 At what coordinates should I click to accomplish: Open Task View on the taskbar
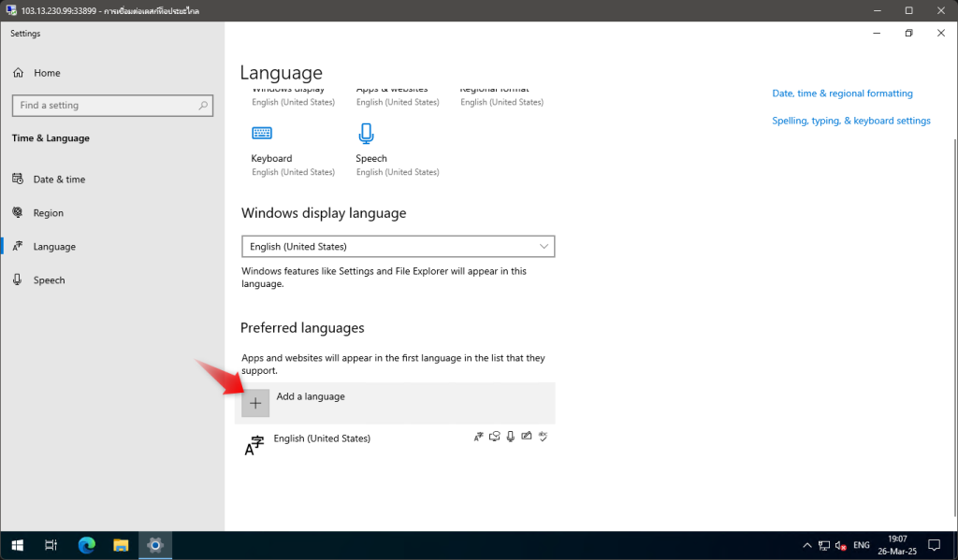pyautogui.click(x=51, y=545)
